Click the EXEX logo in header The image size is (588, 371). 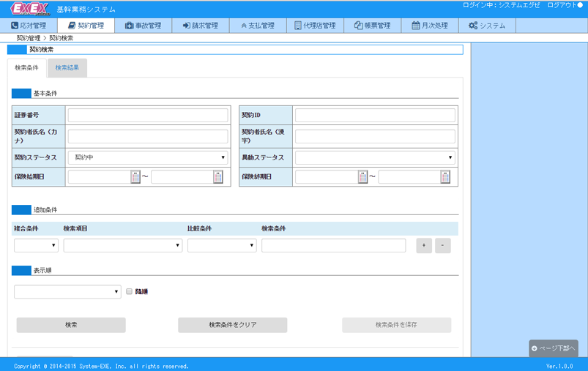point(31,9)
